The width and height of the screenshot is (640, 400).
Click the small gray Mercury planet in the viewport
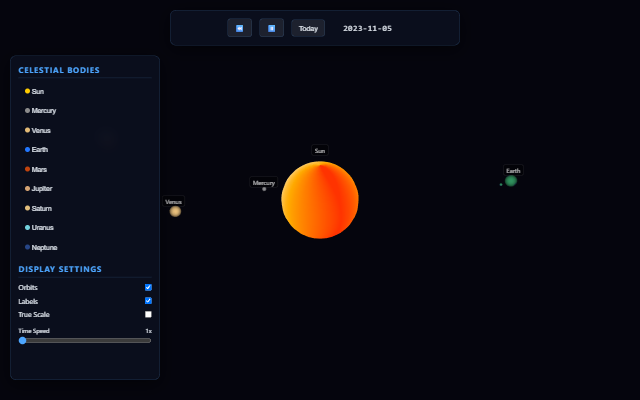(x=264, y=189)
